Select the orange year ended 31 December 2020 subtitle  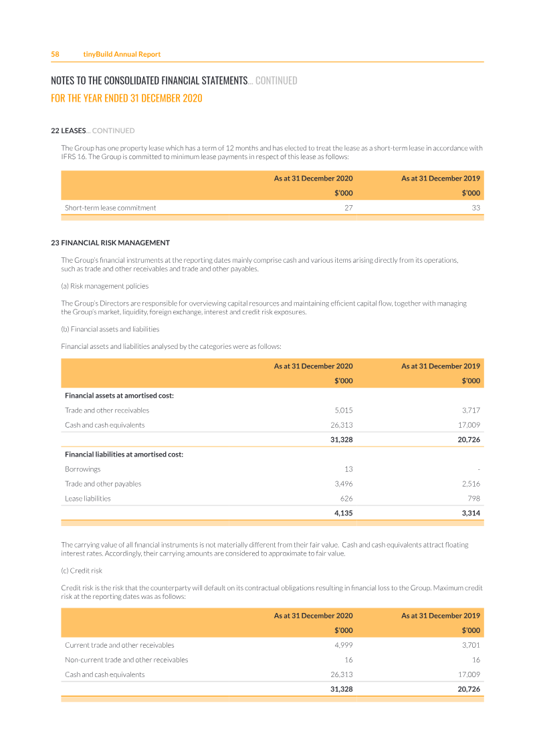tap(126, 98)
